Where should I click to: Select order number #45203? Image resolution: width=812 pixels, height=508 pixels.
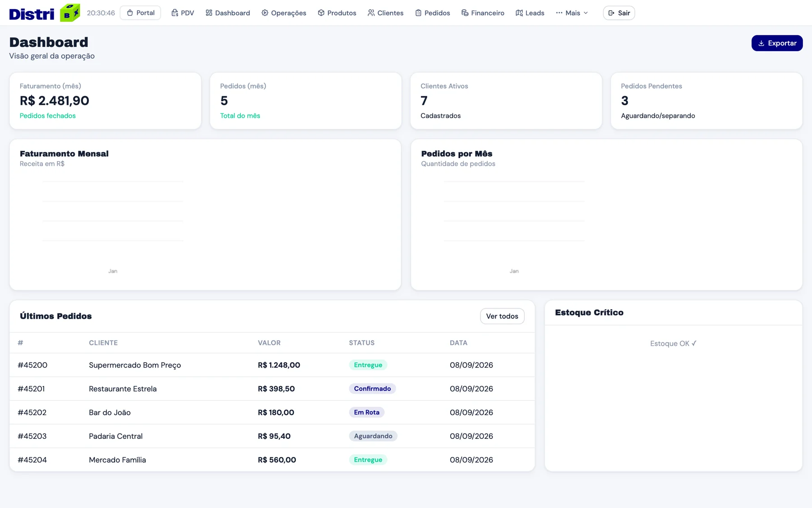point(32,436)
